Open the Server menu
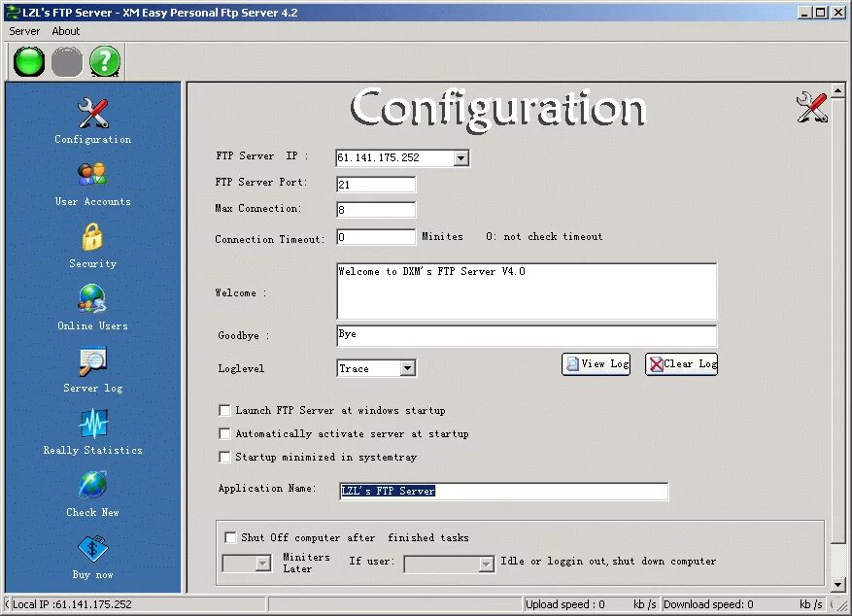 pos(24,31)
